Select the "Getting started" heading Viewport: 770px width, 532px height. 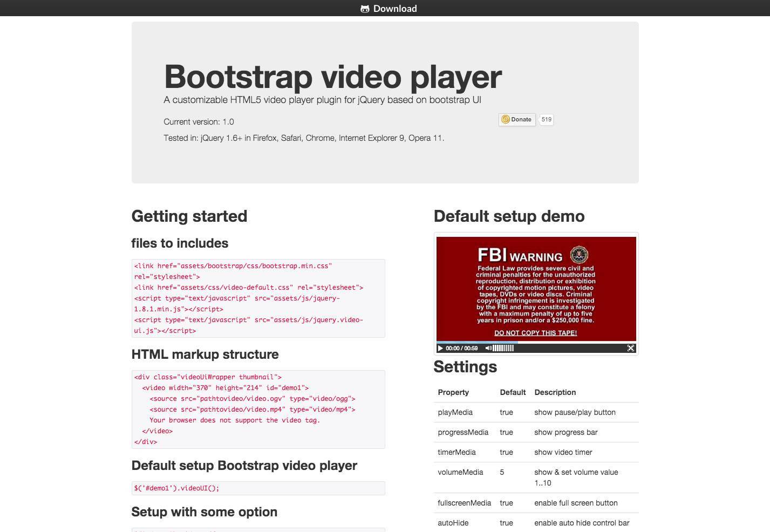(x=189, y=216)
